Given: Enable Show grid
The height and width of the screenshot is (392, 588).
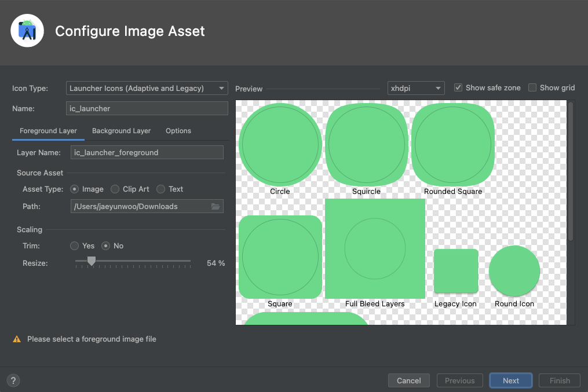Looking at the screenshot, I should coord(531,87).
